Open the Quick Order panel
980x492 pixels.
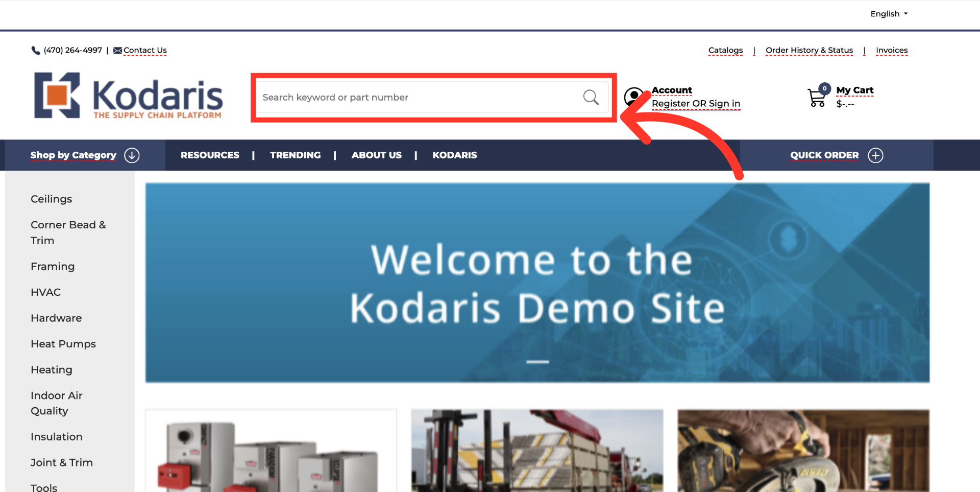[x=824, y=155]
